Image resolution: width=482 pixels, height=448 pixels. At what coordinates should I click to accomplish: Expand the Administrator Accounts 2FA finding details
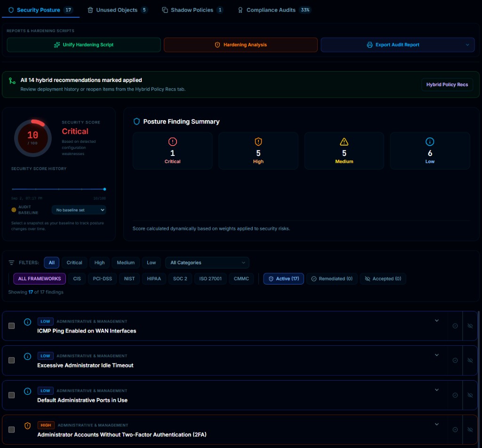pyautogui.click(x=436, y=424)
